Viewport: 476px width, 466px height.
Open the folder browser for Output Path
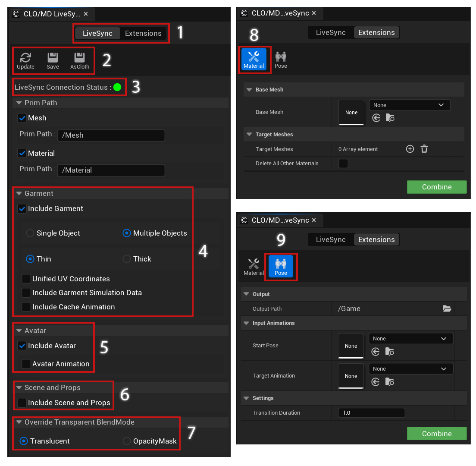447,309
